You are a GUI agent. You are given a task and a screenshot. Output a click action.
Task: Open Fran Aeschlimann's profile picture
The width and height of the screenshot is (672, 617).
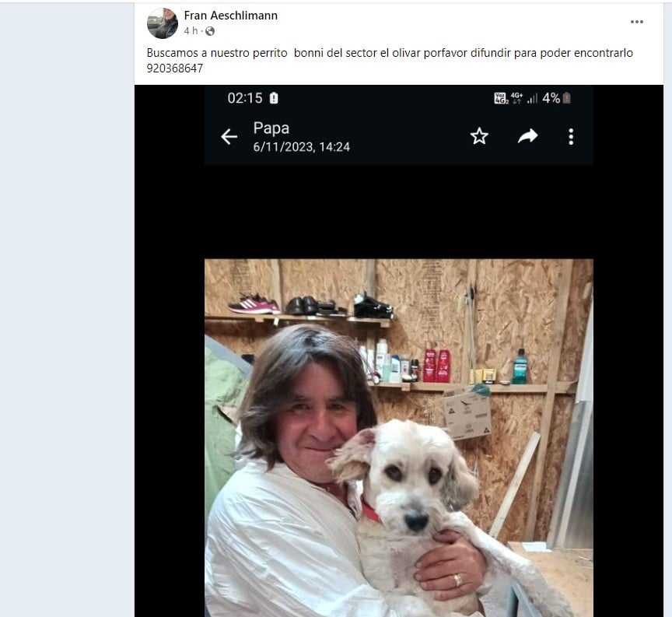pos(163,23)
